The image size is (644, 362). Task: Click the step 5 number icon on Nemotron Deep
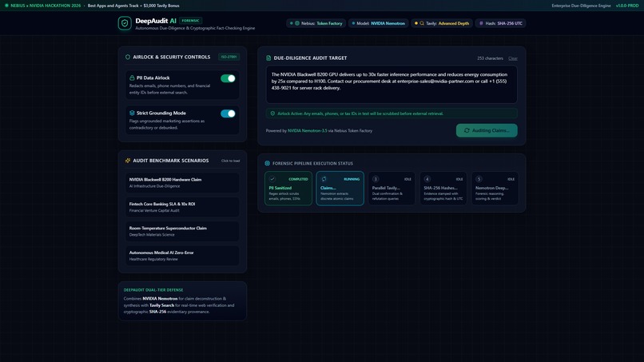tap(479, 179)
